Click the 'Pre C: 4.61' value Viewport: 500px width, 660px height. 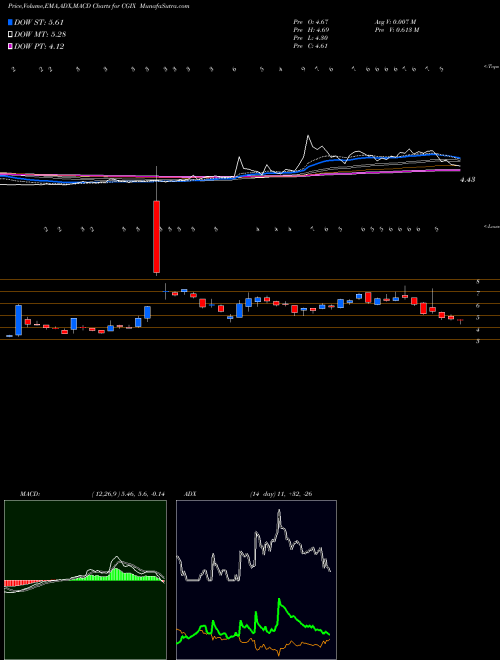tap(311, 46)
